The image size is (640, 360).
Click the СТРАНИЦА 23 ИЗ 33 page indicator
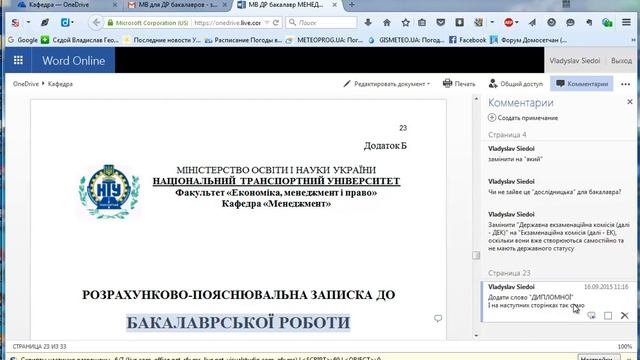[x=39, y=347]
